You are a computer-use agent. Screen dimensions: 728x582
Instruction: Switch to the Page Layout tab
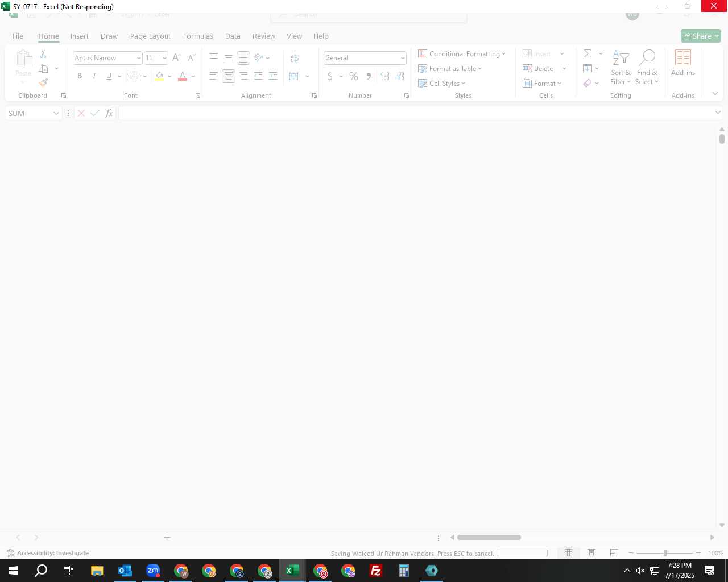(x=150, y=36)
